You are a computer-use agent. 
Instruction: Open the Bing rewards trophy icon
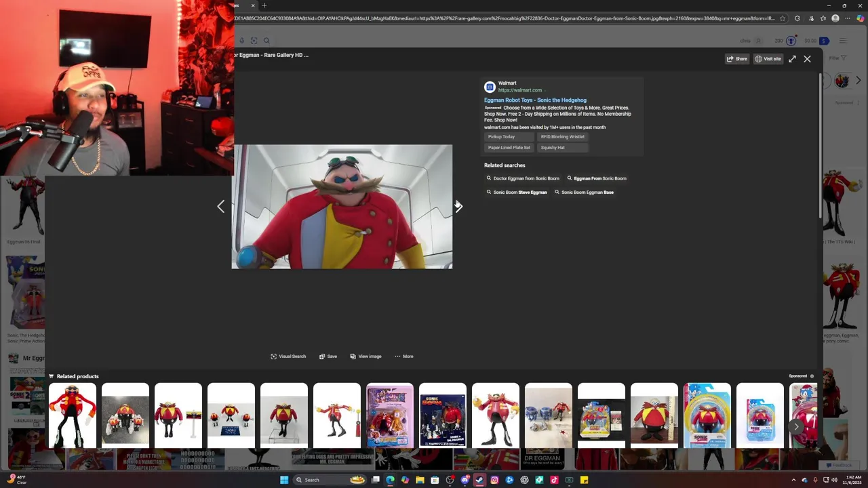[791, 41]
